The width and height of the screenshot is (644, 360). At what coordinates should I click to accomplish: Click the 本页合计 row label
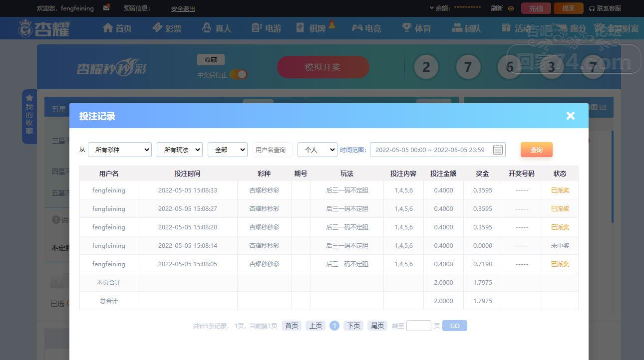pyautogui.click(x=109, y=283)
